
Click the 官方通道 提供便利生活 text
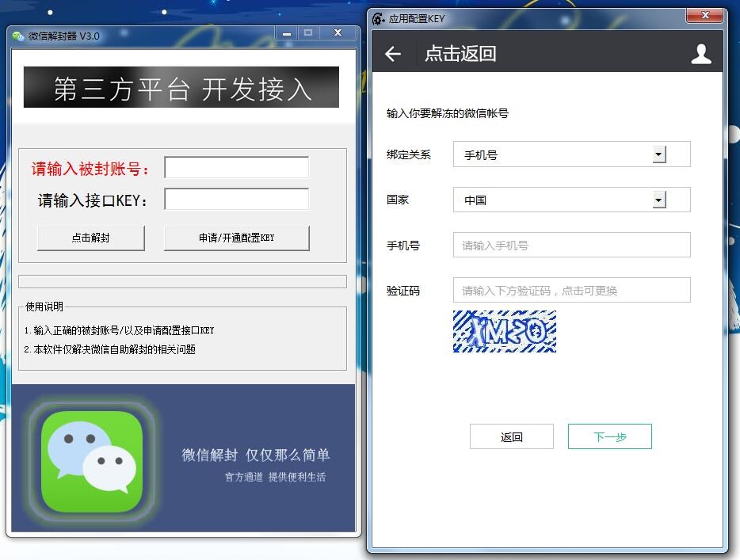pyautogui.click(x=275, y=477)
